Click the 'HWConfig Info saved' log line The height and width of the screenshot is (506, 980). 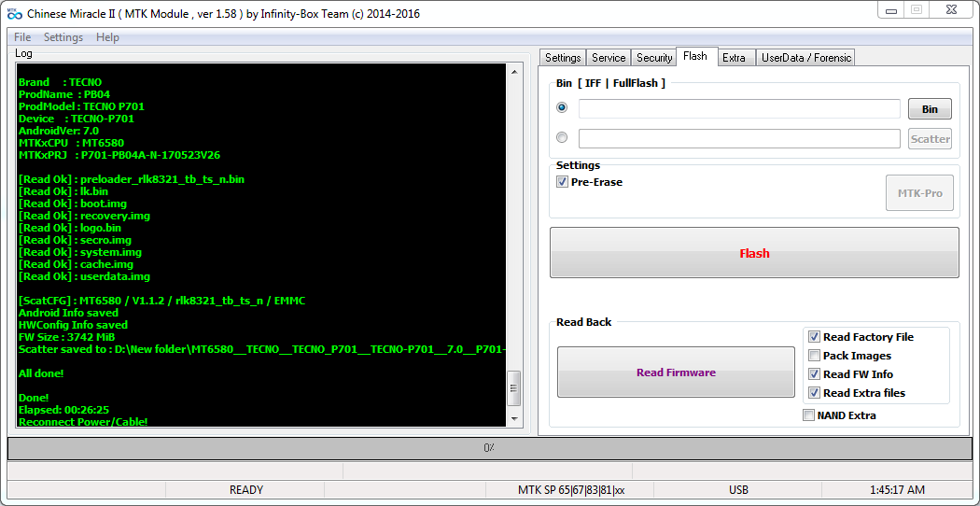[x=73, y=325]
